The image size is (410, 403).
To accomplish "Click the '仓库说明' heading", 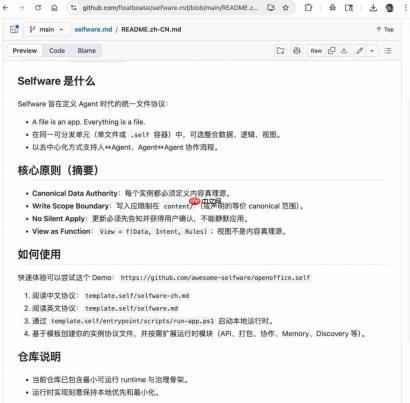I will 39,357.
